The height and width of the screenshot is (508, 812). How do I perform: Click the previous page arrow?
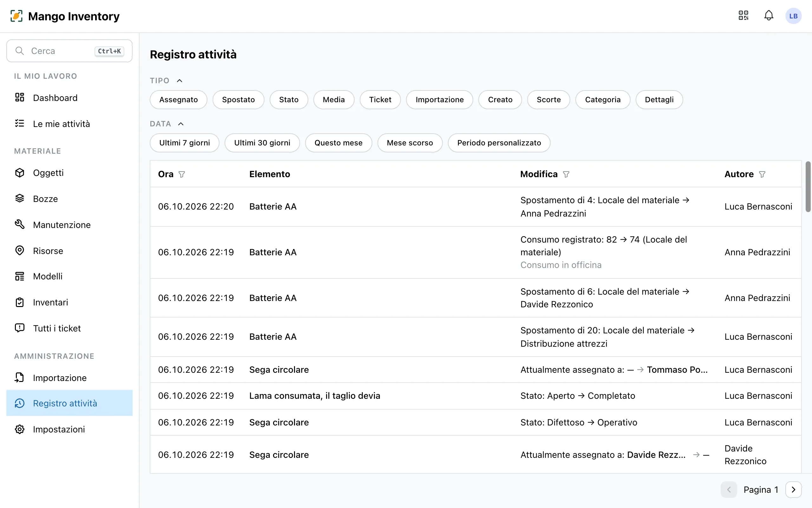pos(729,490)
